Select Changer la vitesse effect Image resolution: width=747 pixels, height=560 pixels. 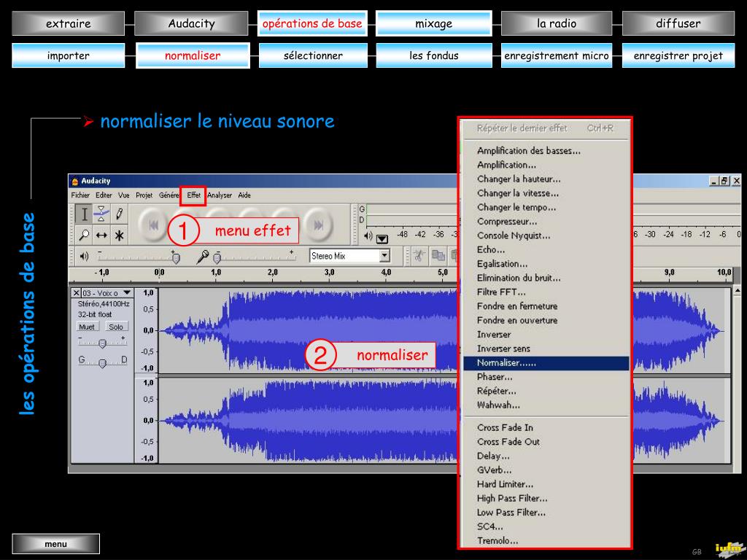point(546,193)
